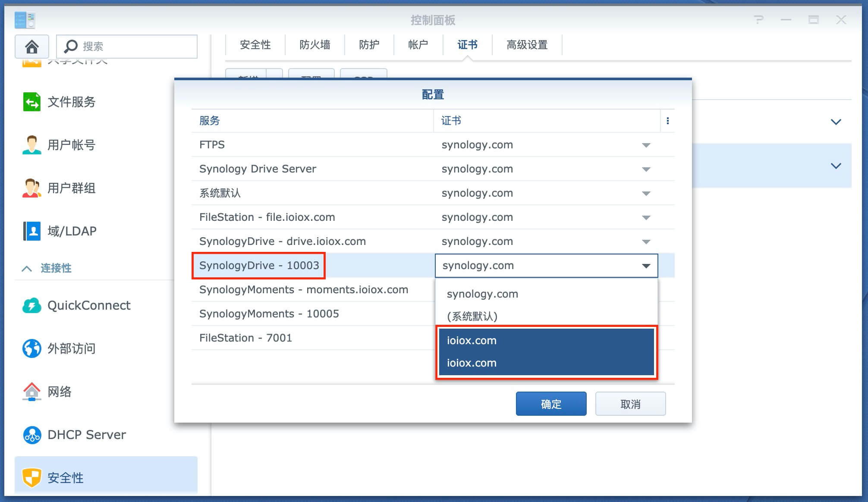Open 网络 sidebar label
This screenshot has width=868, height=502.
point(60,392)
